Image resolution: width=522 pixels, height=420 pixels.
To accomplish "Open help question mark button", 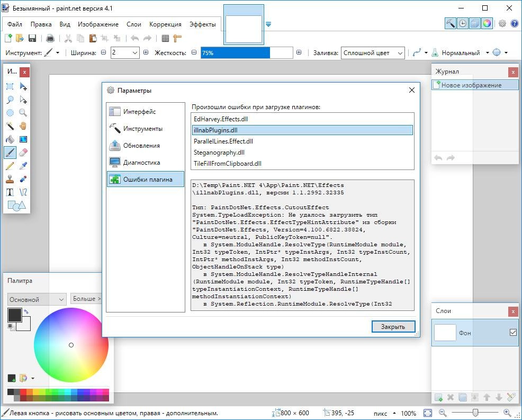I will tap(515, 23).
